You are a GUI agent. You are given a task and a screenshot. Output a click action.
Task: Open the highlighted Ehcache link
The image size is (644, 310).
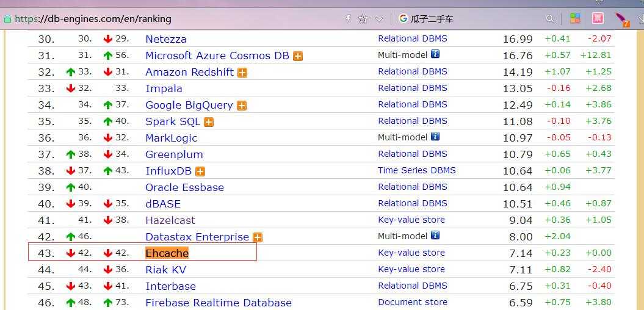[167, 253]
